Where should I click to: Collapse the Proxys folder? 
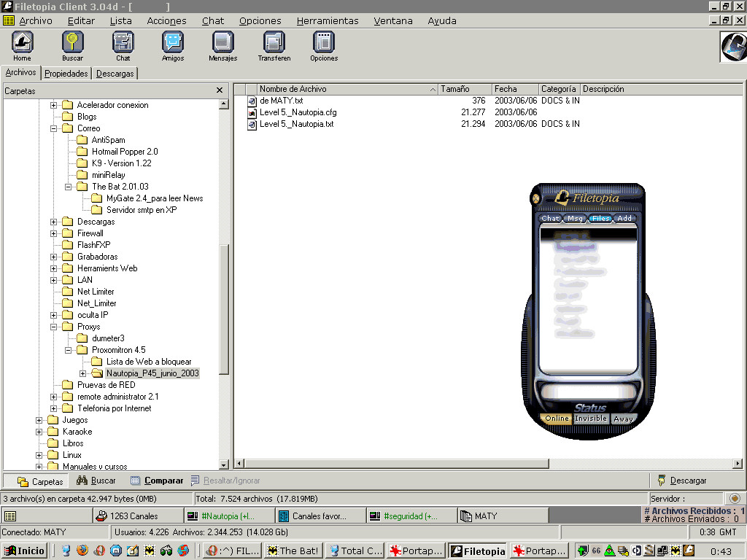tap(54, 327)
